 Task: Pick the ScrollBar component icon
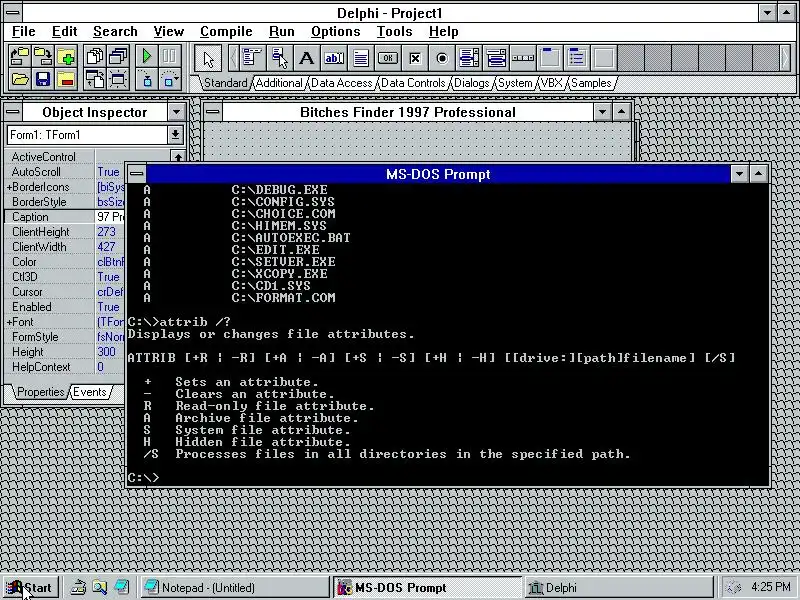523,58
